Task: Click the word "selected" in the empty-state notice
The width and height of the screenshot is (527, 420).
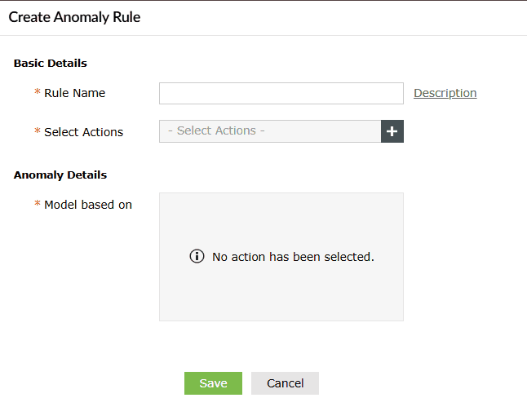Action: (348, 257)
